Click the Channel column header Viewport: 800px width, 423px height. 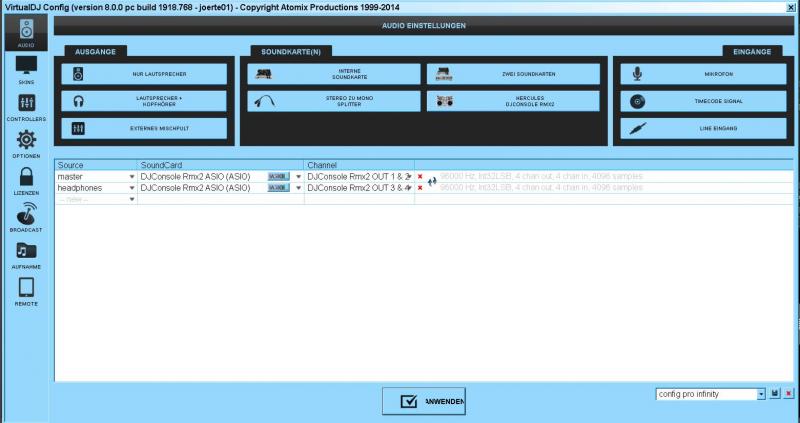tap(360, 165)
